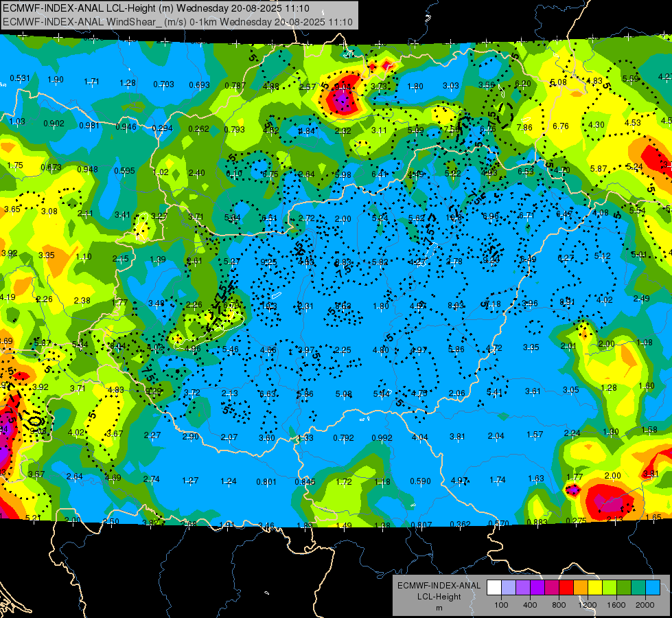The image size is (672, 618).
Task: Click the WindShear 0-1km title line
Action: point(177,22)
